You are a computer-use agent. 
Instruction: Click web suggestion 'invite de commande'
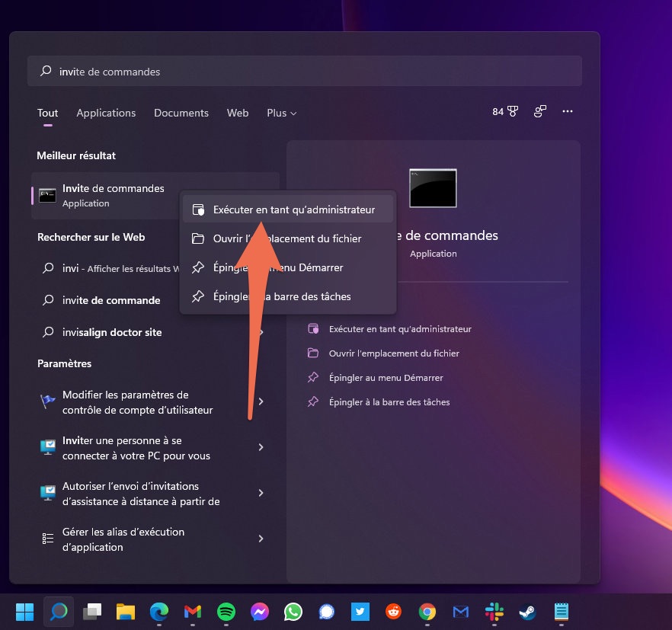point(110,300)
